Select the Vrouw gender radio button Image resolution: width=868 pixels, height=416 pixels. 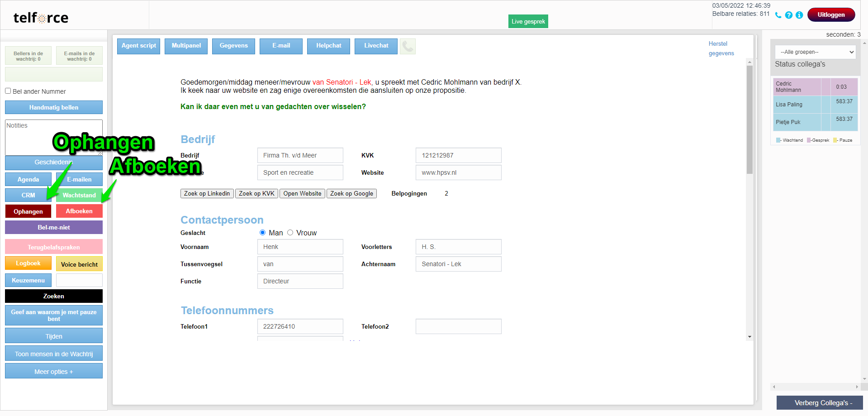point(290,233)
